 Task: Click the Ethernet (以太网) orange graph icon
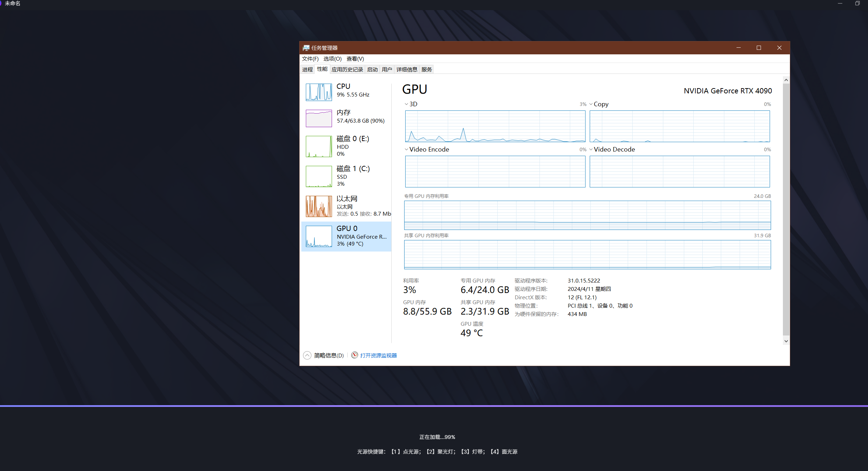(318, 206)
